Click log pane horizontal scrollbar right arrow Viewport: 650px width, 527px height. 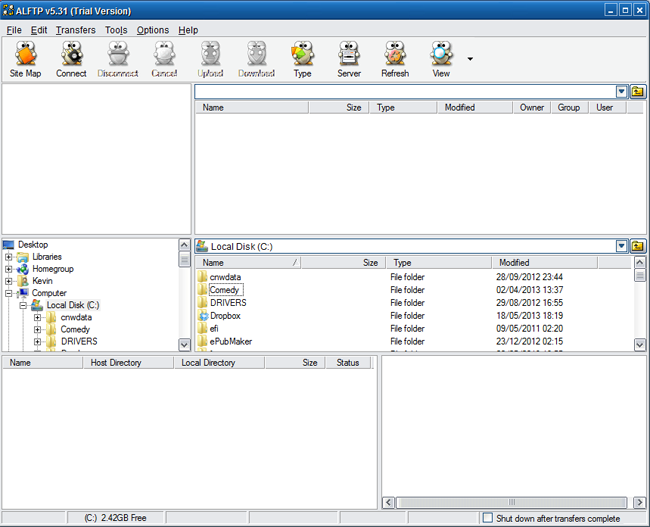639,503
